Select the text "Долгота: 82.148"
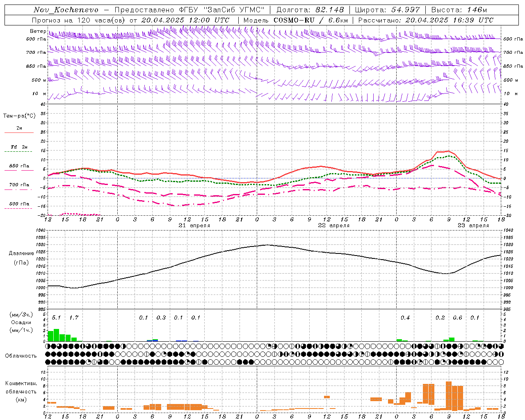The width and height of the screenshot is (525, 420). [x=310, y=10]
